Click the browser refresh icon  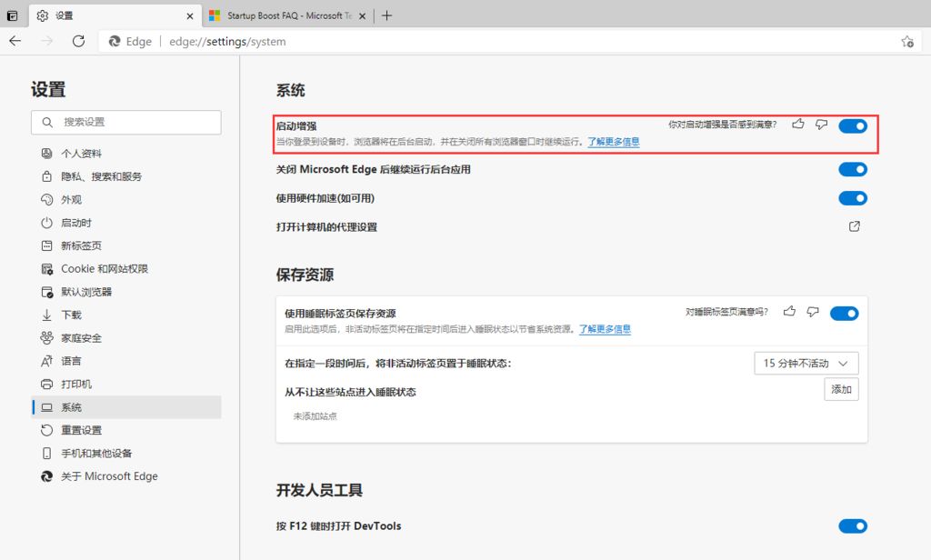click(78, 41)
